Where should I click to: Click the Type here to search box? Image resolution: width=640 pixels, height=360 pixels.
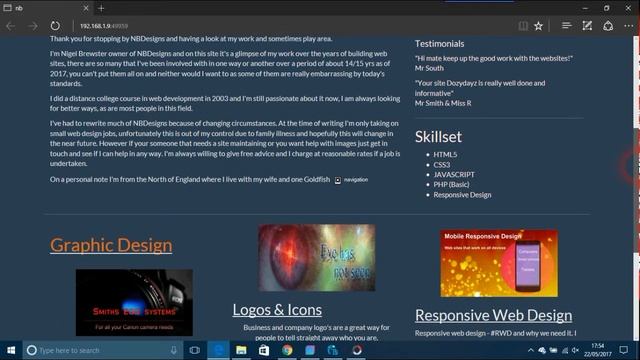pyautogui.click(x=103, y=350)
